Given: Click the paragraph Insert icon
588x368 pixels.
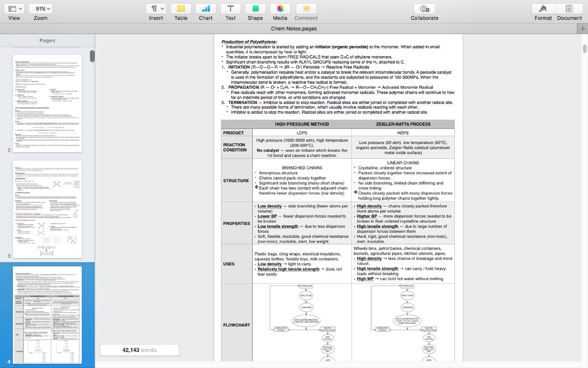Looking at the screenshot, I should pos(153,9).
